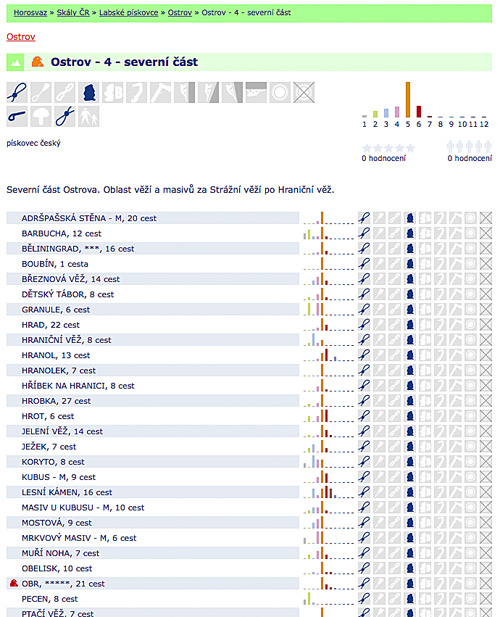Click "KUBUS - M, 9 cest"
The image size is (500, 617).
tap(59, 477)
